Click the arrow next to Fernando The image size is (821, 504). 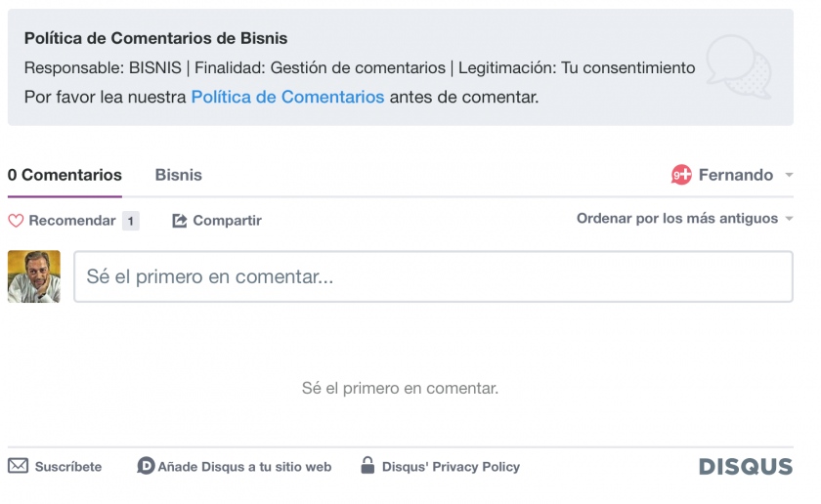(x=789, y=176)
